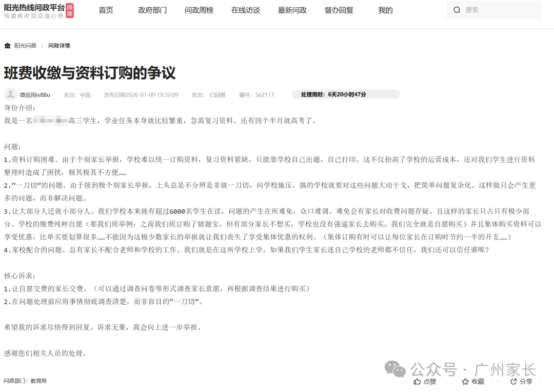Click the breadcrumb chevron separator

tap(42, 46)
